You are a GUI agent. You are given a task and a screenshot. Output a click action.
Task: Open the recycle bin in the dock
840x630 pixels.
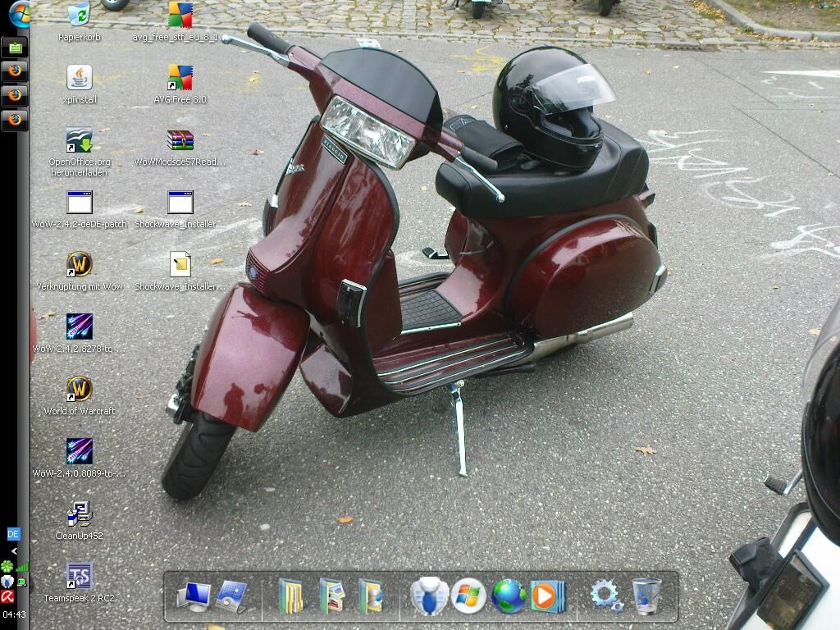pos(646,596)
